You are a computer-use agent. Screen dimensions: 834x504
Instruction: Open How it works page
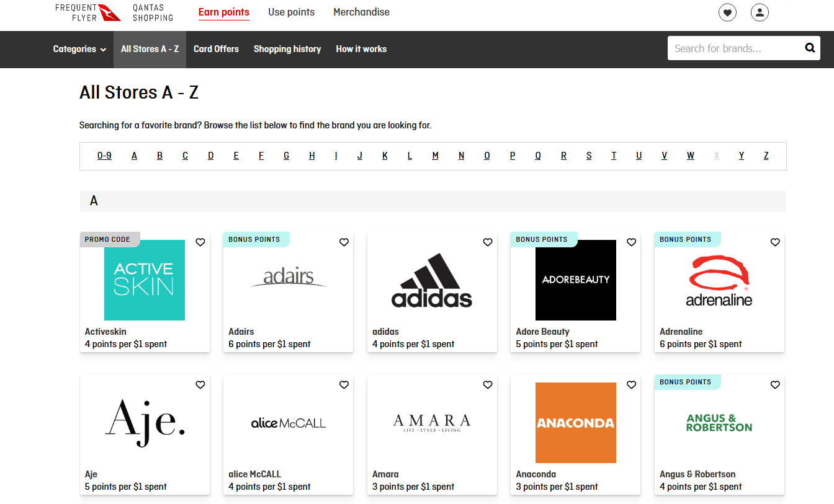[361, 49]
